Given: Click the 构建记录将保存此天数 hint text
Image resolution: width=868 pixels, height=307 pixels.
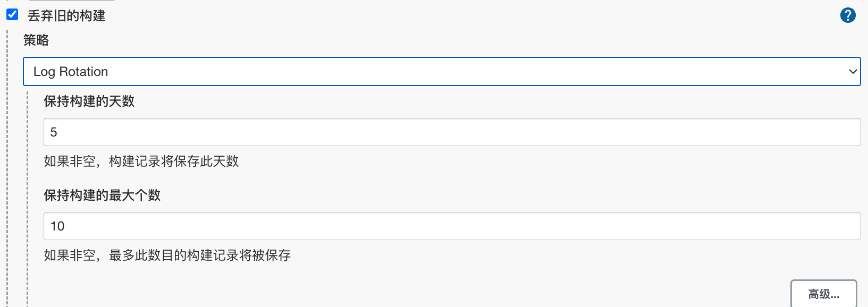Looking at the screenshot, I should pos(174,161).
